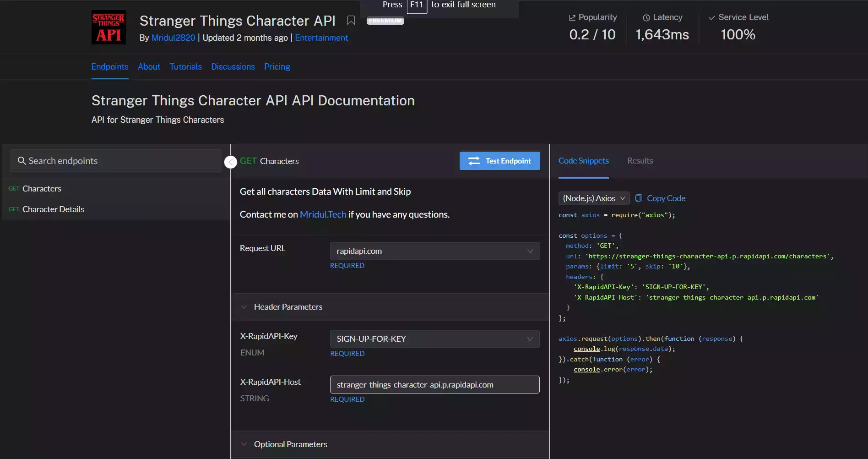Viewport: 868px width, 459px height.
Task: Click the latency value 1,643ms
Action: click(x=662, y=35)
